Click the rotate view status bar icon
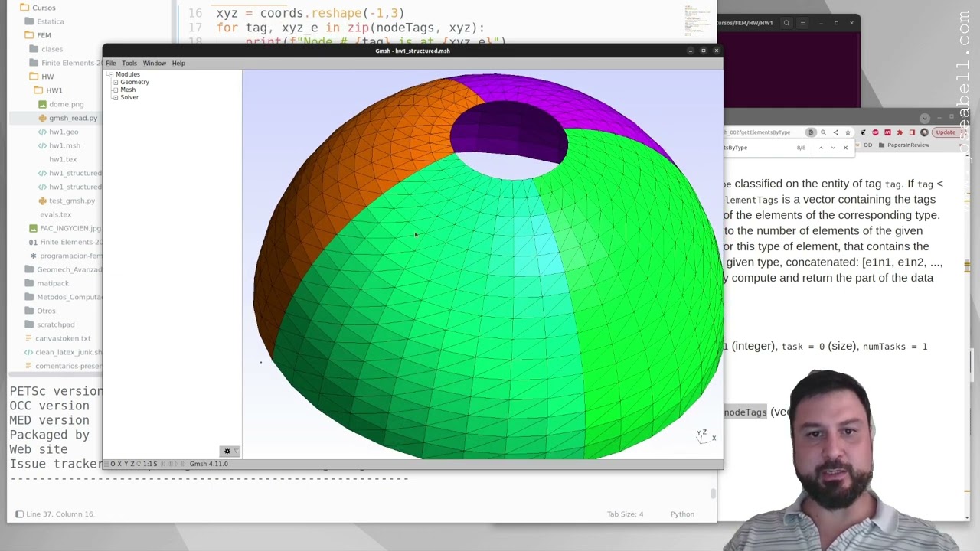 (139, 464)
